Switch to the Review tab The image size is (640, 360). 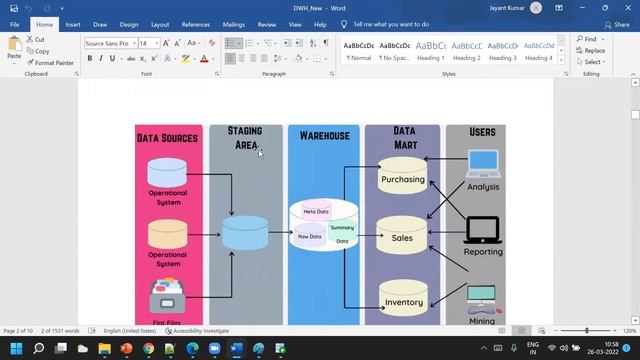[267, 24]
